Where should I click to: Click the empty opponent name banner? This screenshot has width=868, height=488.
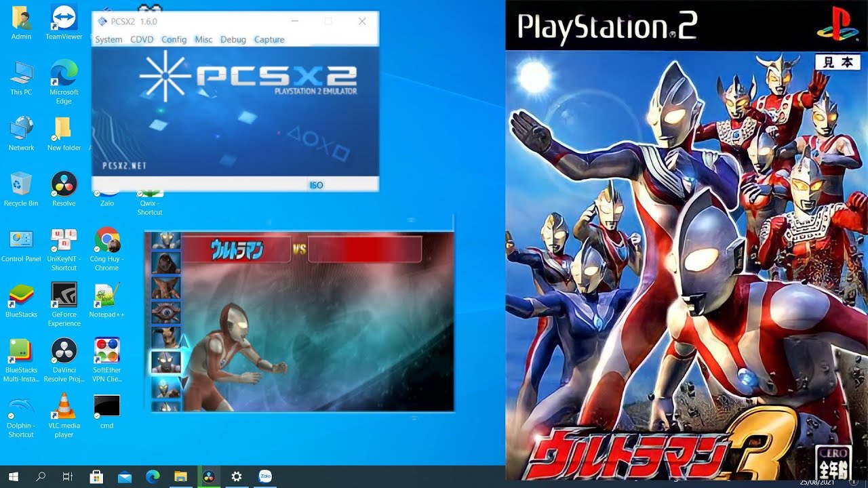pyautogui.click(x=365, y=249)
